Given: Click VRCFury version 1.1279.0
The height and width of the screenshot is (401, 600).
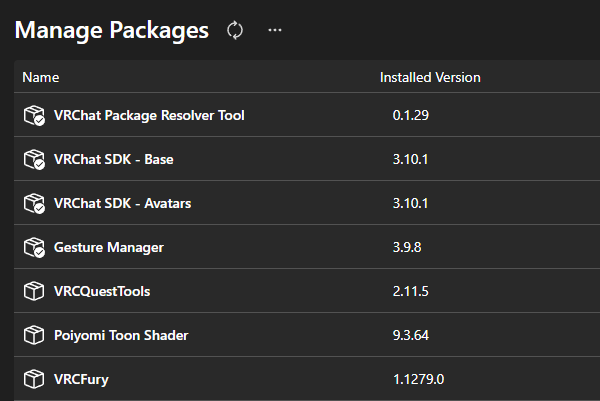Looking at the screenshot, I should coord(419,379).
